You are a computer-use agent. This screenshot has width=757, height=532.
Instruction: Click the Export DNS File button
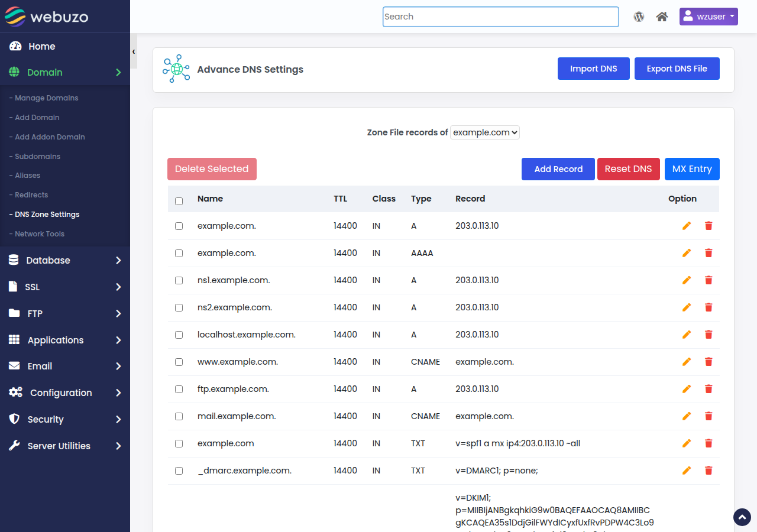tap(677, 69)
